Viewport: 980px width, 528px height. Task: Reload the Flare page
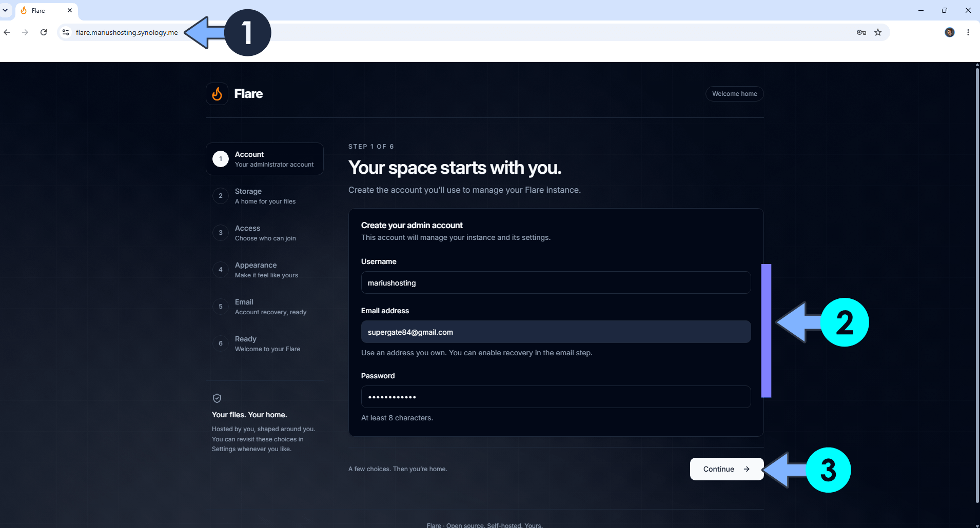(x=44, y=32)
